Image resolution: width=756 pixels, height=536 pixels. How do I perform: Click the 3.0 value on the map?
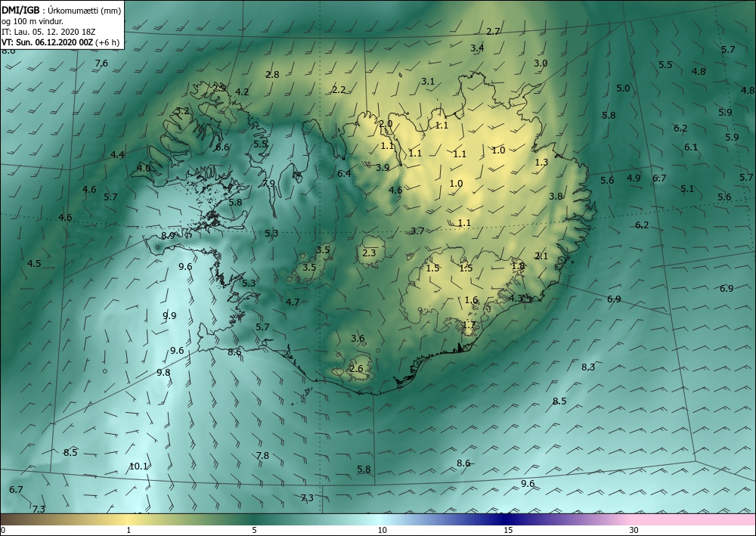541,64
